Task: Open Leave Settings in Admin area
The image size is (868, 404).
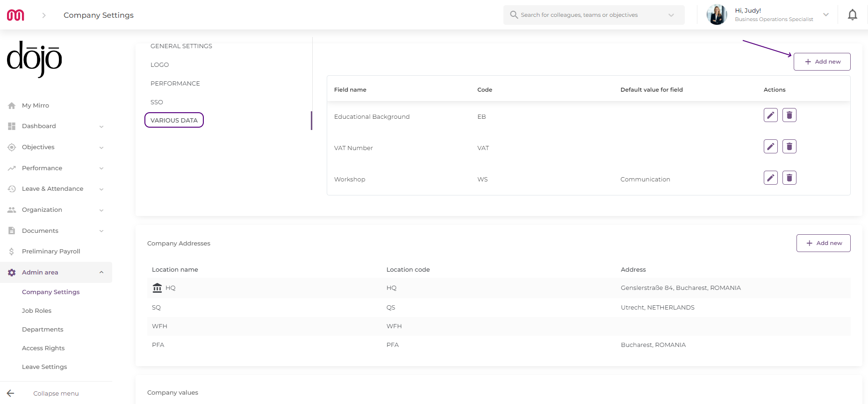Action: (44, 367)
